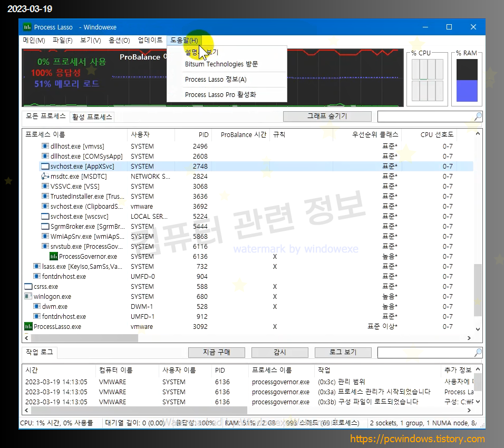The height and width of the screenshot is (448, 504).
Task: Click the msdtc.exe process icon
Action: (45, 176)
